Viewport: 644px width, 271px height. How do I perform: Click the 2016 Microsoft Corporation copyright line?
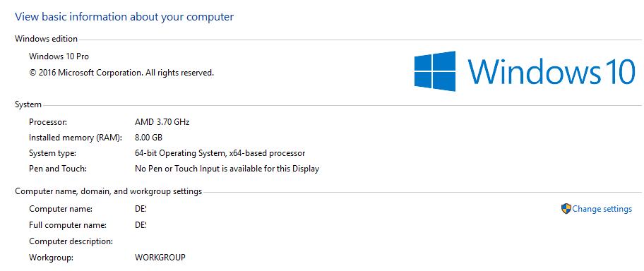pos(121,73)
